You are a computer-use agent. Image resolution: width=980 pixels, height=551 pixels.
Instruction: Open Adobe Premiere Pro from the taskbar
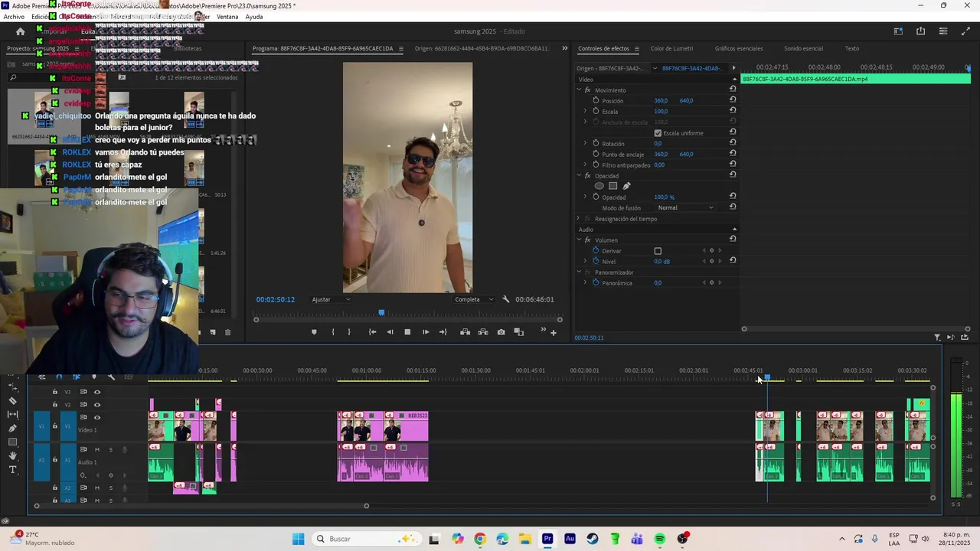(547, 539)
